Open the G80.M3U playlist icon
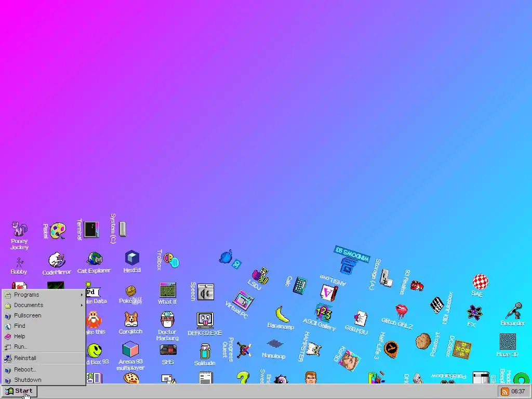The height and width of the screenshot is (399, 532). pos(360,319)
